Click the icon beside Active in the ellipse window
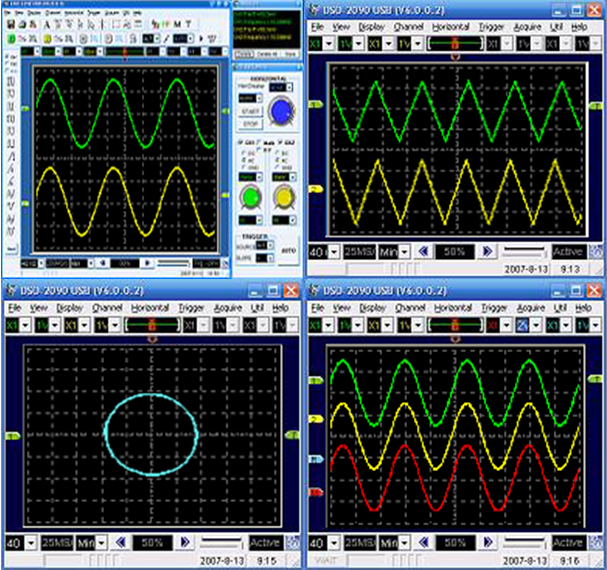Viewport: 607px width, 570px height. tap(293, 543)
